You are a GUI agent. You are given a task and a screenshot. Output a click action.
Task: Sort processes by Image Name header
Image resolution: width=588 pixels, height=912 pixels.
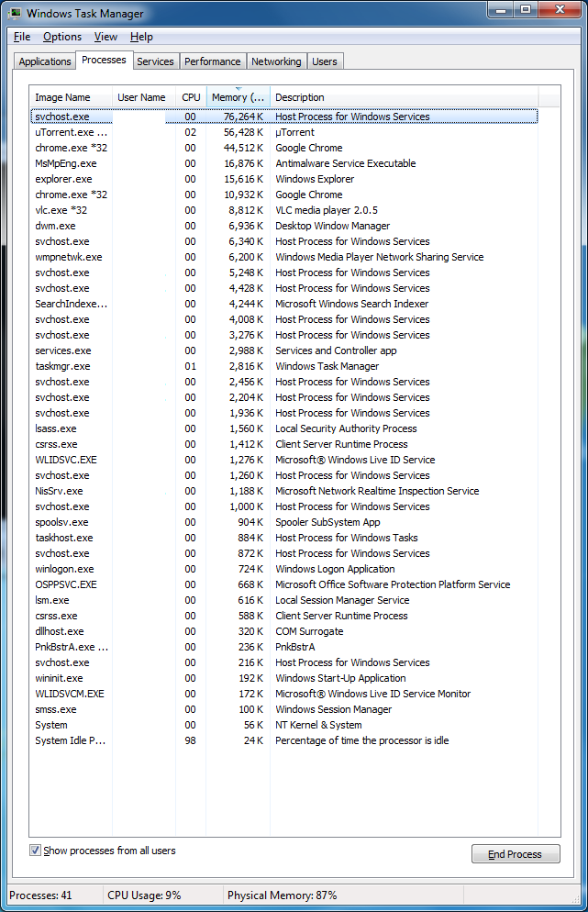pyautogui.click(x=71, y=97)
